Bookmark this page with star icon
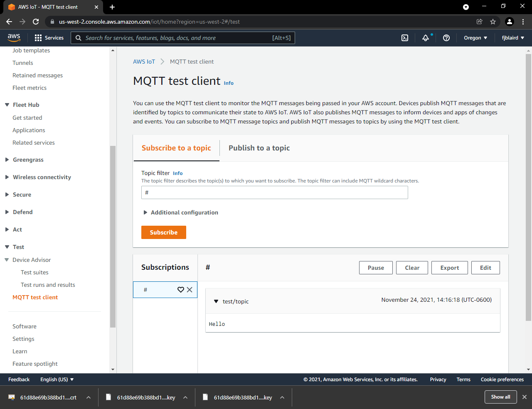This screenshot has width=532, height=409. pos(493,22)
